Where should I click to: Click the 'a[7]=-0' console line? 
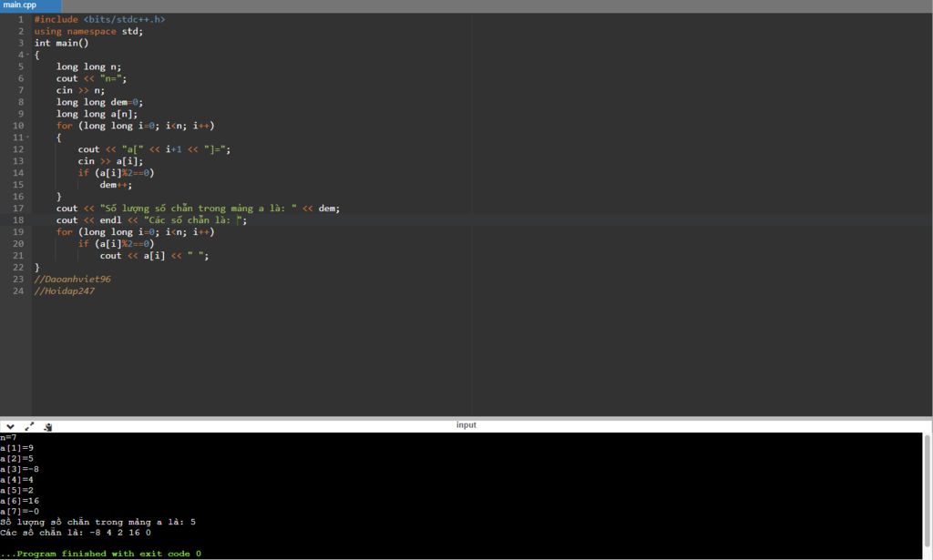pos(20,511)
